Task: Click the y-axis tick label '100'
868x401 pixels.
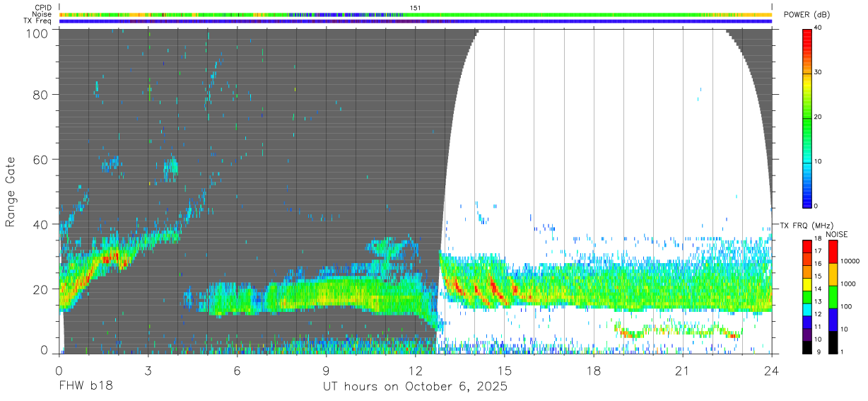Action: [x=38, y=33]
